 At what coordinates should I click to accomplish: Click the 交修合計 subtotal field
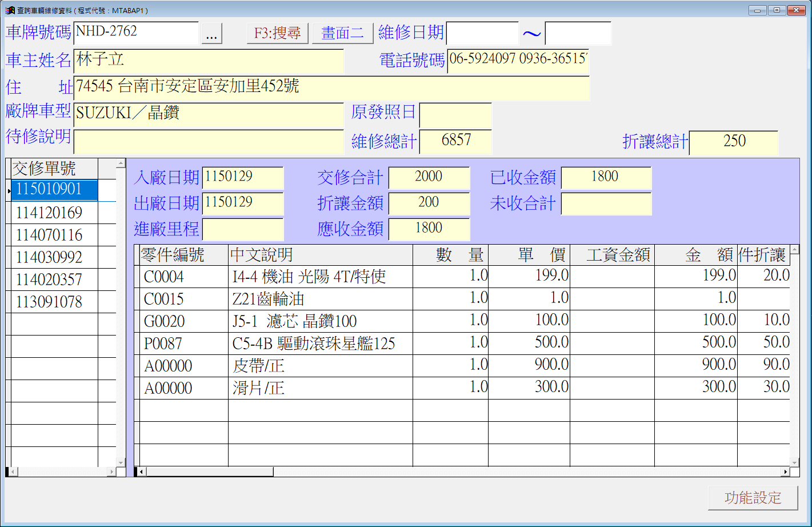(x=429, y=178)
